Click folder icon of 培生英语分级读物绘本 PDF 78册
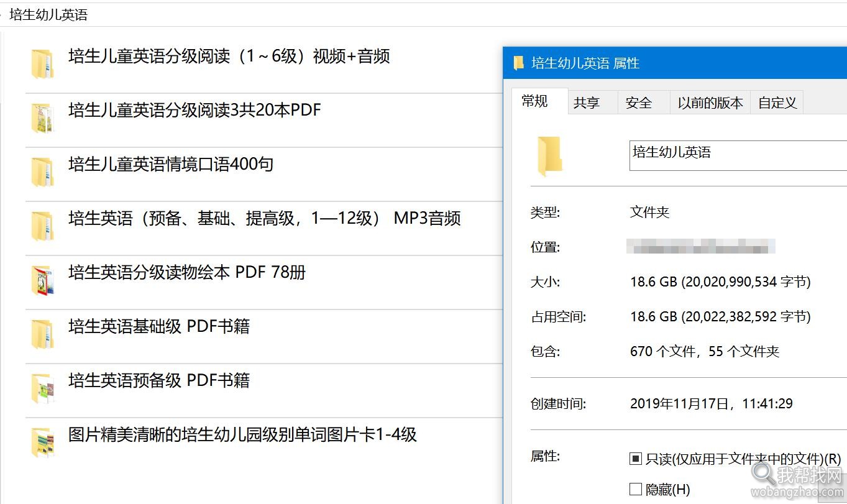This screenshot has height=504, width=847. (42, 281)
